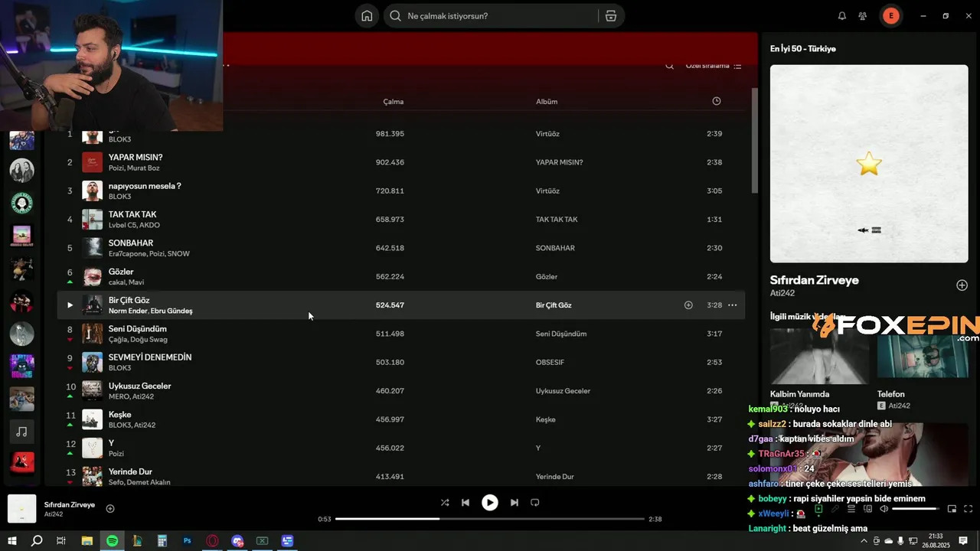Open Opera browser from taskbar
980x551 pixels.
(x=212, y=541)
